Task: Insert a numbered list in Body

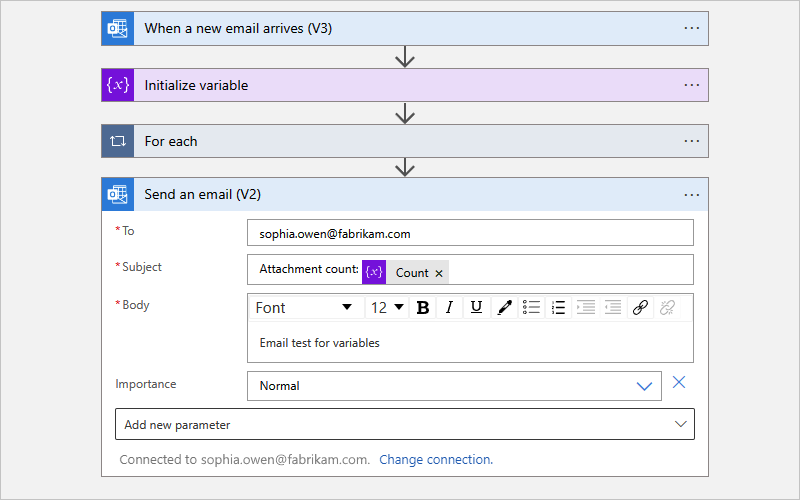Action: click(x=559, y=308)
